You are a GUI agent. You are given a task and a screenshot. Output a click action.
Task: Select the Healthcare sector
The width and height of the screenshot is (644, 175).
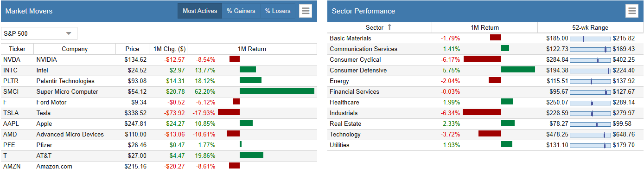click(x=344, y=102)
